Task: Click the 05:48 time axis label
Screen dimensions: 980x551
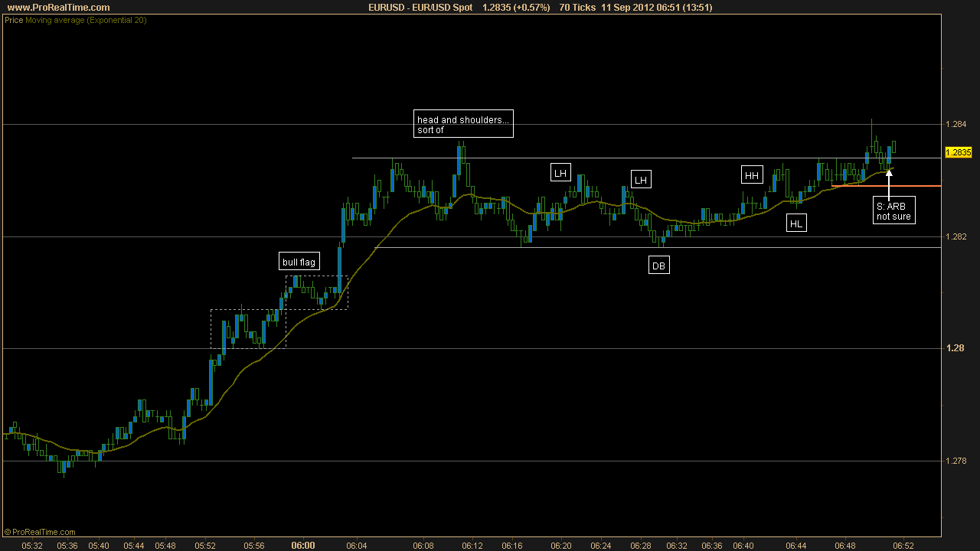Action: tap(165, 546)
